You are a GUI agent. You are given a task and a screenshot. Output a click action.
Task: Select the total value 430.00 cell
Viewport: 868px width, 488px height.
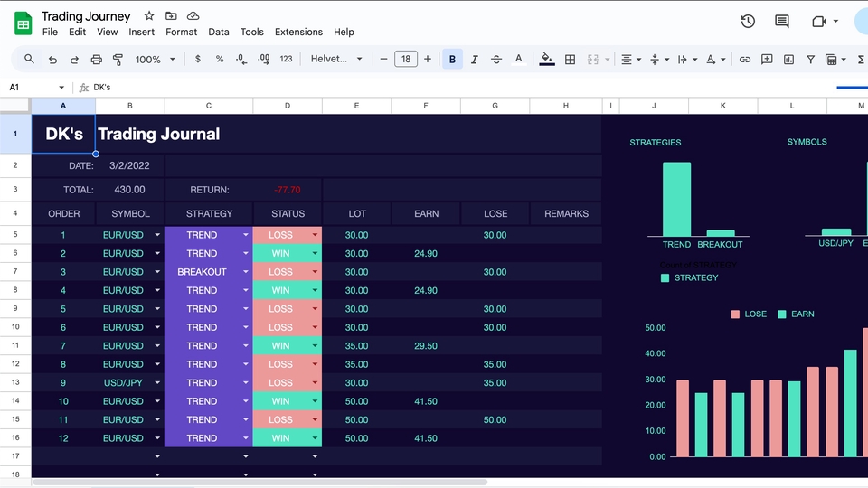coord(129,190)
